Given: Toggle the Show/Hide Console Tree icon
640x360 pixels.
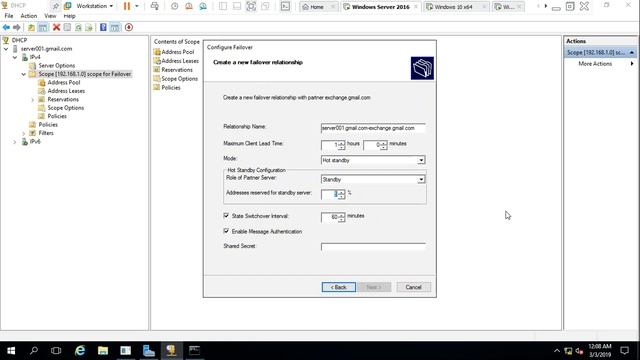Looking at the screenshot, I should tap(43, 27).
